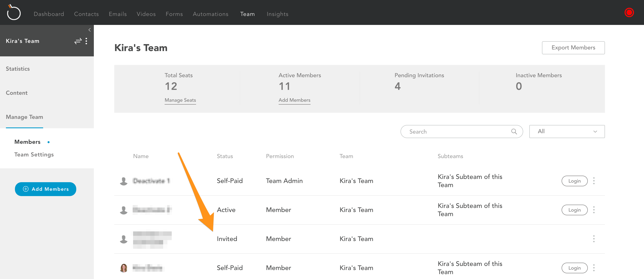Click the Status column header
The height and width of the screenshot is (279, 644).
tap(224, 156)
